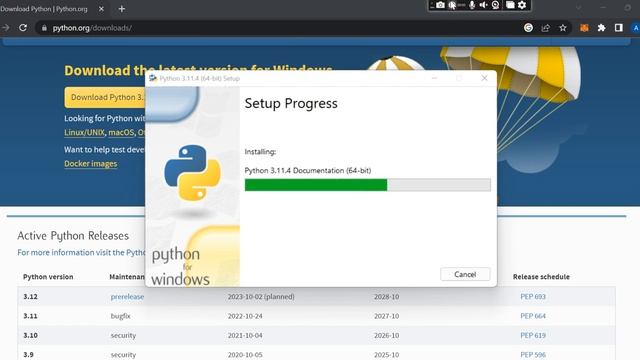Click the camera screenshot icon in recorder toolbar

click(x=440, y=5)
